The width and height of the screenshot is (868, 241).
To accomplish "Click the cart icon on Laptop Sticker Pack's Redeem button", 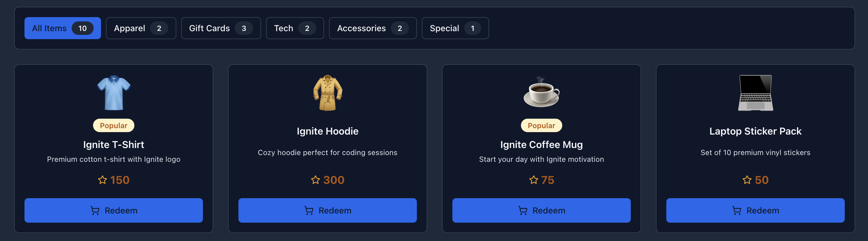I will click(737, 210).
